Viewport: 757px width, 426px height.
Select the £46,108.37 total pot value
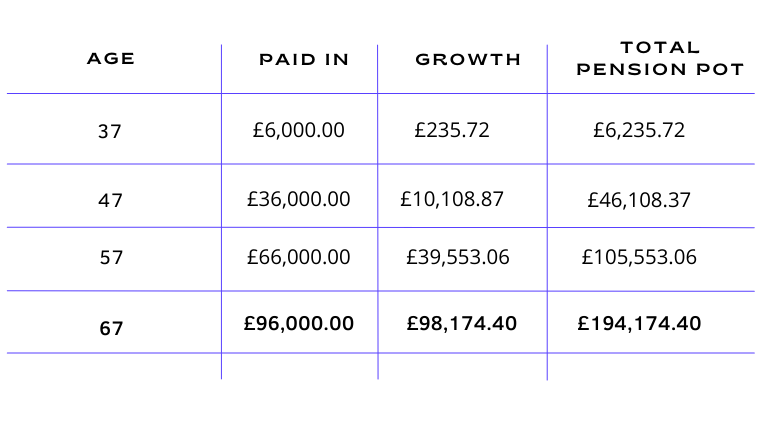pyautogui.click(x=639, y=200)
